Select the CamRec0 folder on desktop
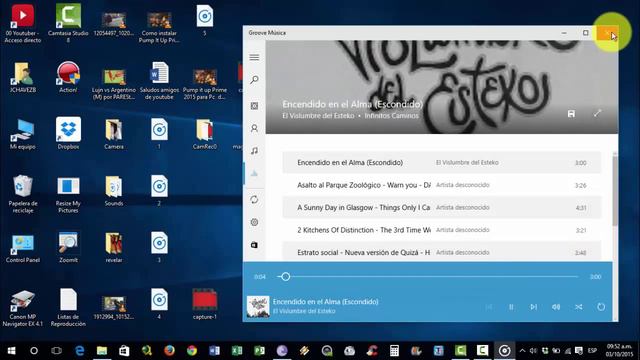 click(x=204, y=133)
